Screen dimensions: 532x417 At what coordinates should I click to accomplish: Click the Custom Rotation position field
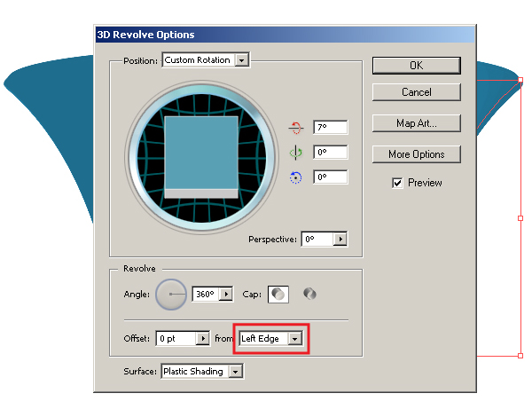199,60
